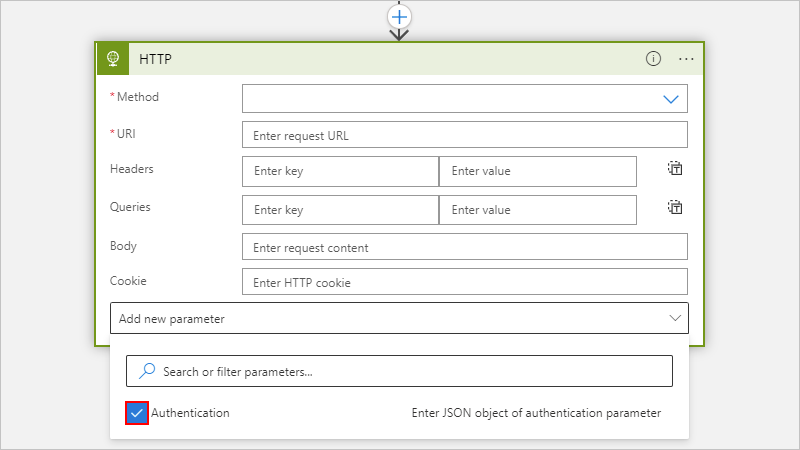This screenshot has width=800, height=450.
Task: Click the HTTP action title text
Action: click(155, 59)
